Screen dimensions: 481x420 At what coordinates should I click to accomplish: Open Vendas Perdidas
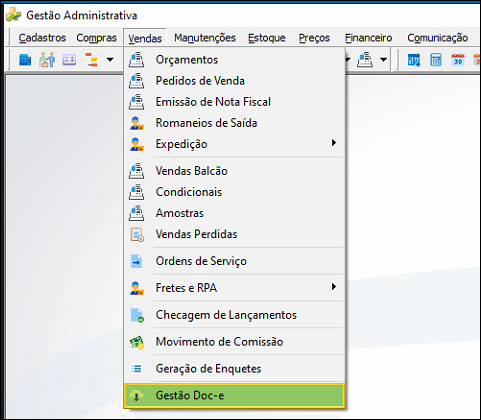pos(234,234)
